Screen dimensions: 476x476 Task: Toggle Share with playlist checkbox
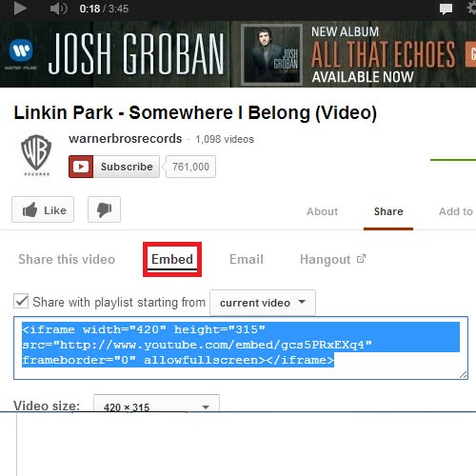(21, 301)
